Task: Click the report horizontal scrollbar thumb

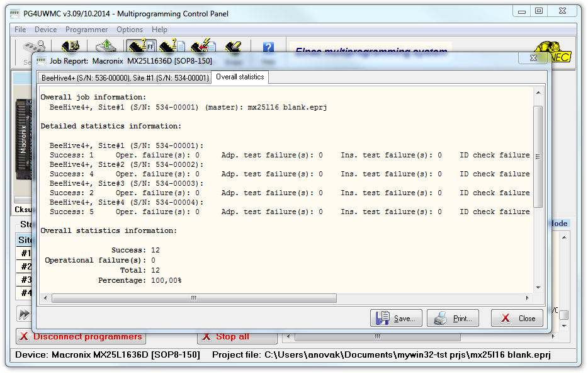Action: tap(194, 298)
